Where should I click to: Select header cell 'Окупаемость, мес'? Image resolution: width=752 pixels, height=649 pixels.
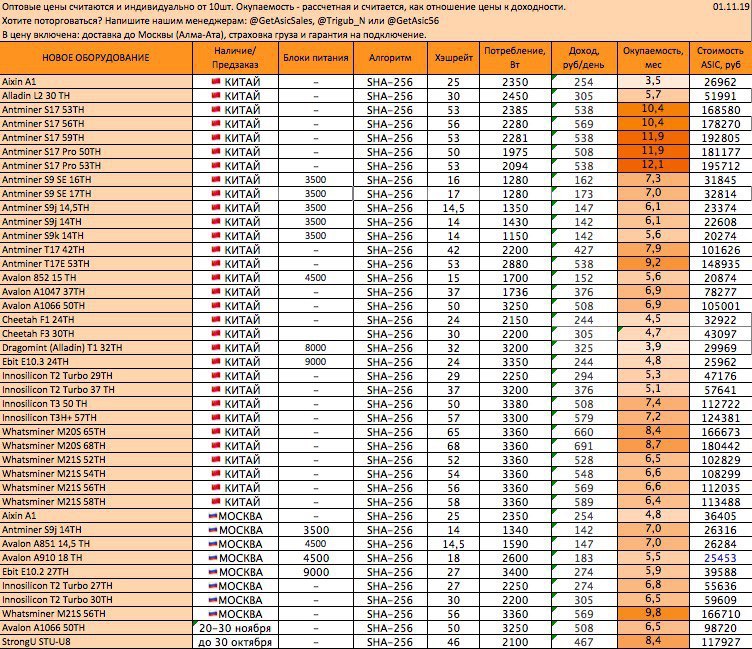653,58
